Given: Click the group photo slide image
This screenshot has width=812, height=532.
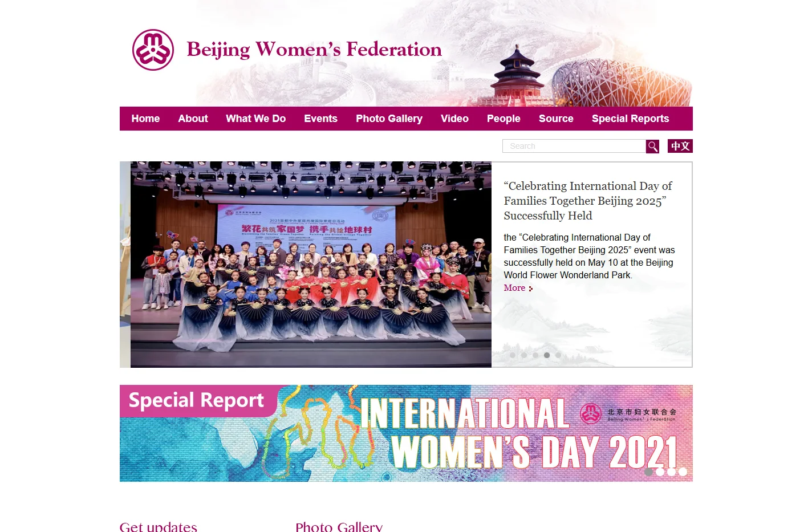Looking at the screenshot, I should pos(311,265).
